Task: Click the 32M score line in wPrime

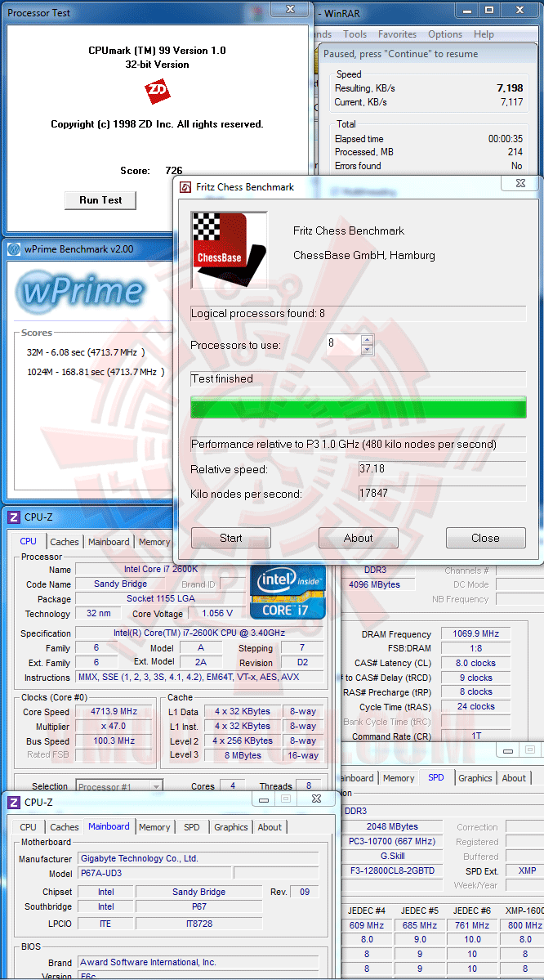Action: click(86, 352)
